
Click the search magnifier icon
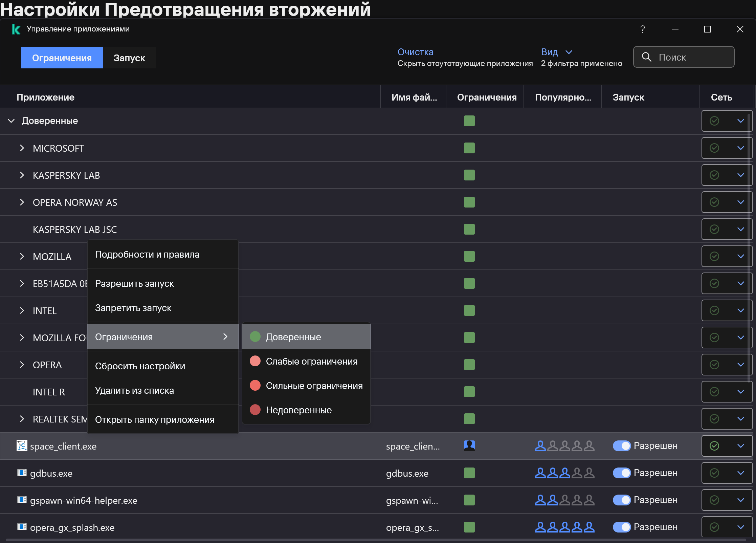coord(646,57)
